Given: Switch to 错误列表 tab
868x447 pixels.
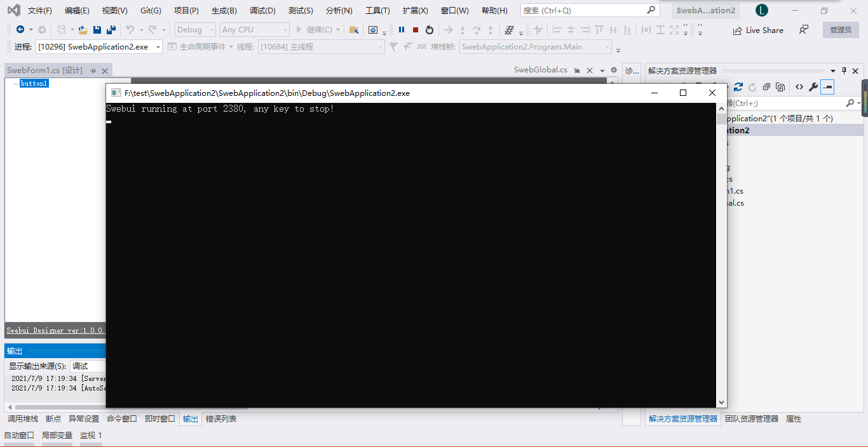Looking at the screenshot, I should [221, 419].
